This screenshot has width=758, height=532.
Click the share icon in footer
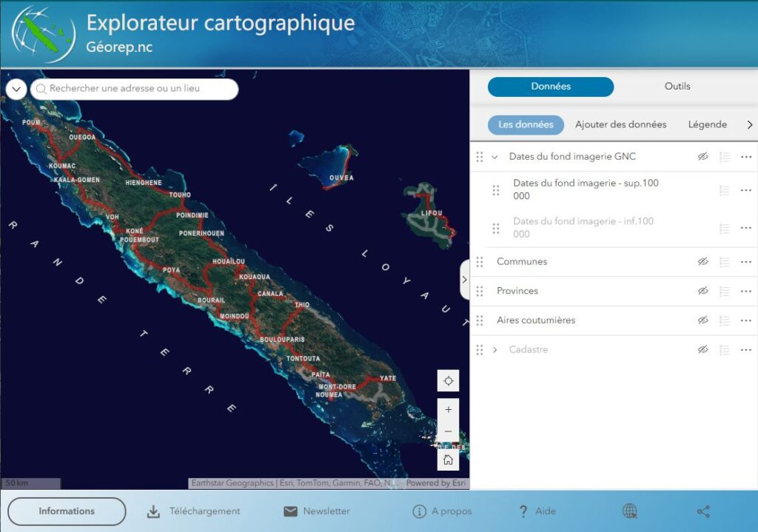(703, 511)
